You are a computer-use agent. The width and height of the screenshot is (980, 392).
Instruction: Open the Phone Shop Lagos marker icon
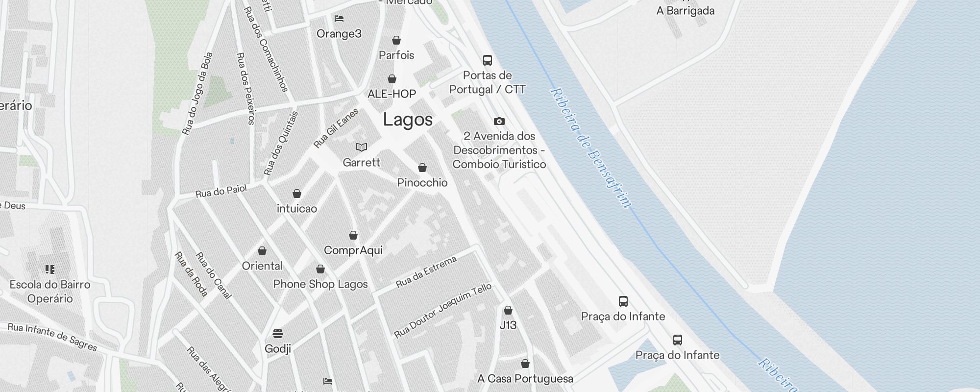[320, 269]
